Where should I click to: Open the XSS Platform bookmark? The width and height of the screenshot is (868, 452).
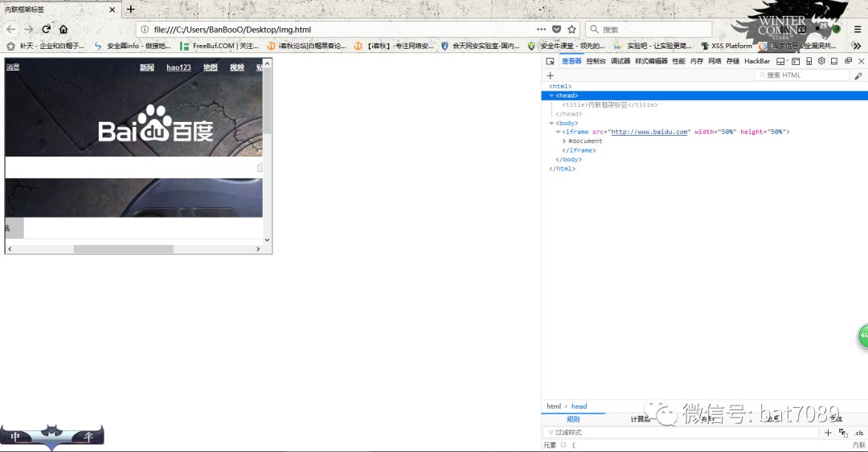click(727, 46)
